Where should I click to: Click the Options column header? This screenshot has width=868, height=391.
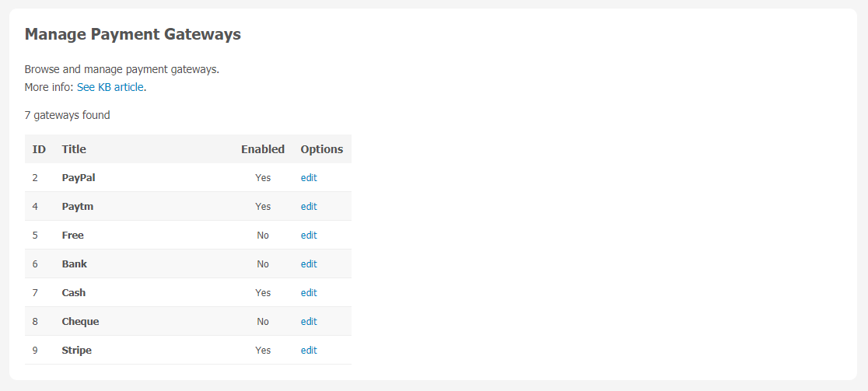pos(322,148)
